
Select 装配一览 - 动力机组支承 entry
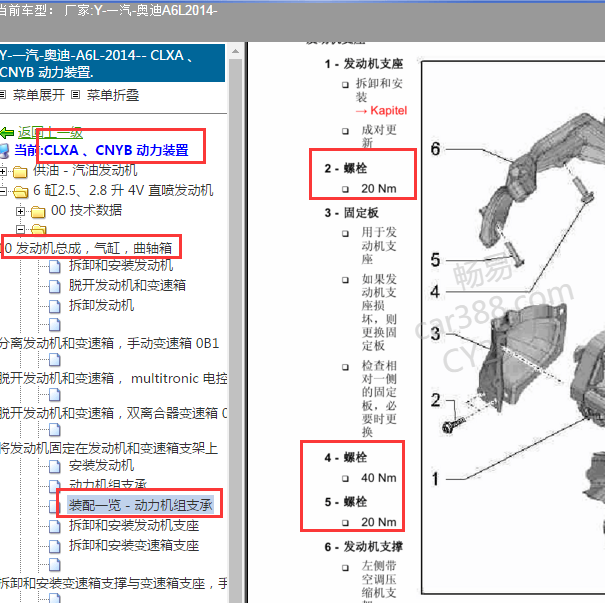(x=141, y=505)
